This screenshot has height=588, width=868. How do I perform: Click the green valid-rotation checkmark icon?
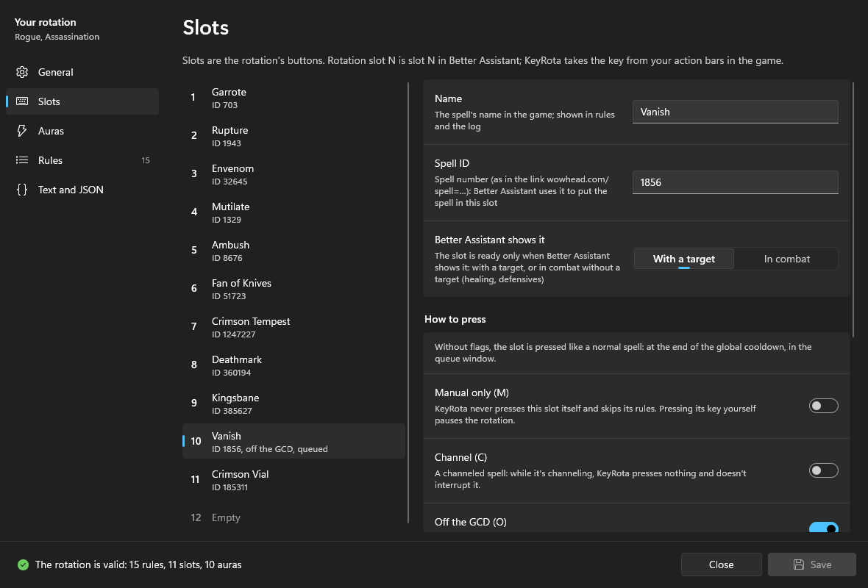(x=23, y=564)
